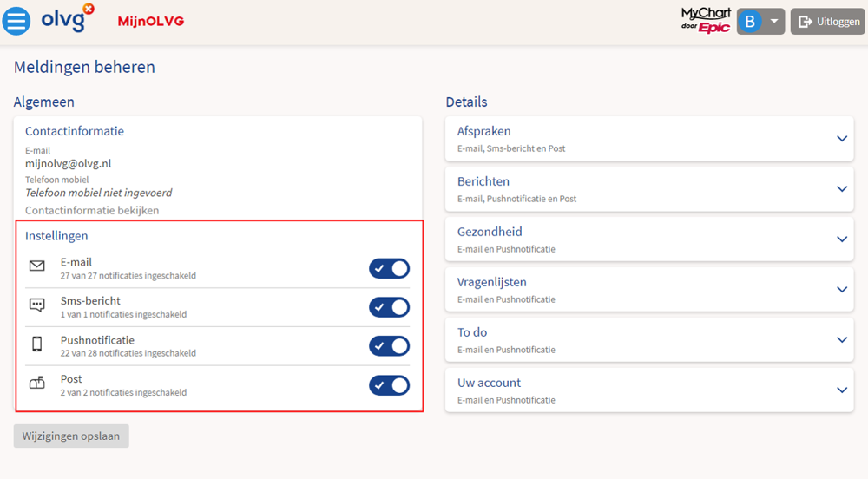The image size is (868, 479).
Task: Open the profile dropdown arrow
Action: pos(774,22)
